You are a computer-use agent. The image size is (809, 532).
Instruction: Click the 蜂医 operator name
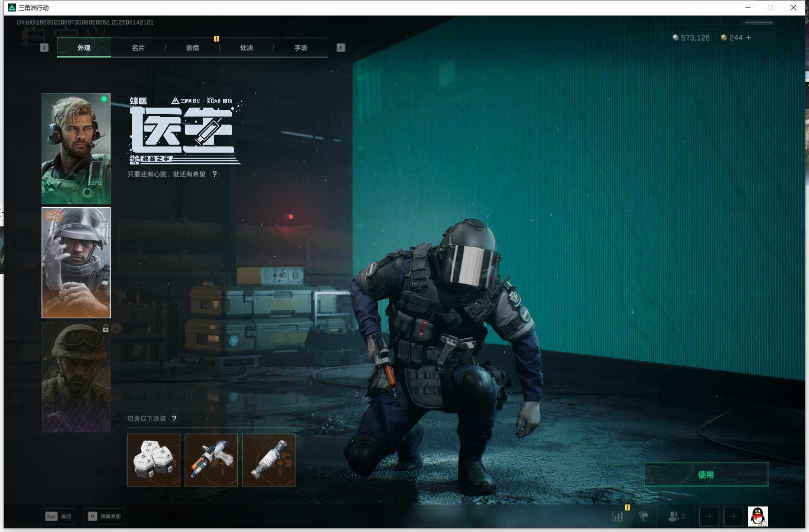tap(139, 101)
